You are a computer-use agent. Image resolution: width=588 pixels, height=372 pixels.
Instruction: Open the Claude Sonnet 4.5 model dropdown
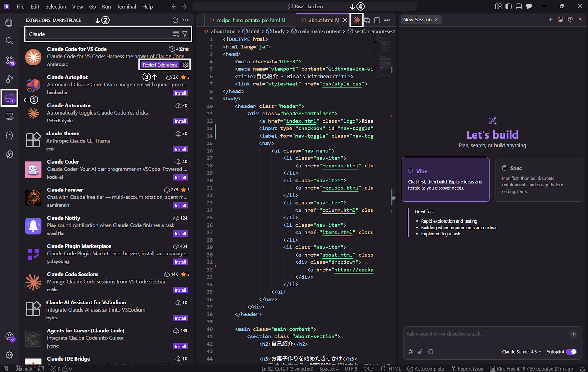[x=521, y=351]
